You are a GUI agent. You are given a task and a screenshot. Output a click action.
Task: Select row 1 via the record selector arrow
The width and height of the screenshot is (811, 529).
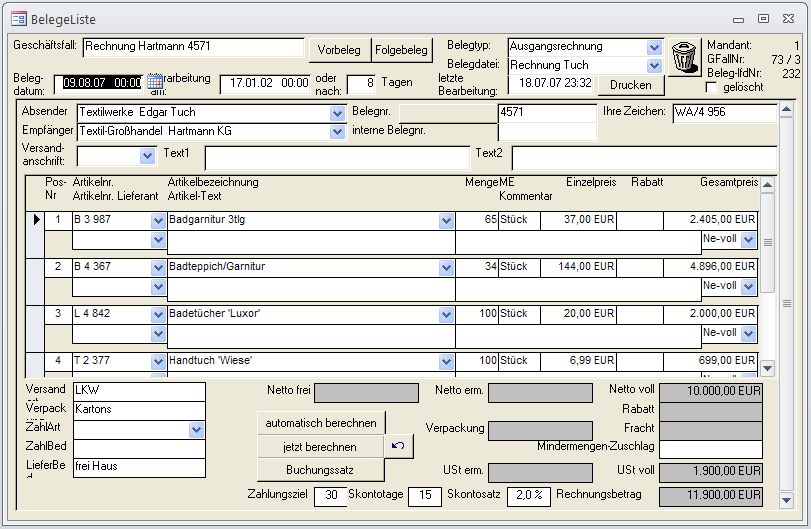pyautogui.click(x=35, y=219)
